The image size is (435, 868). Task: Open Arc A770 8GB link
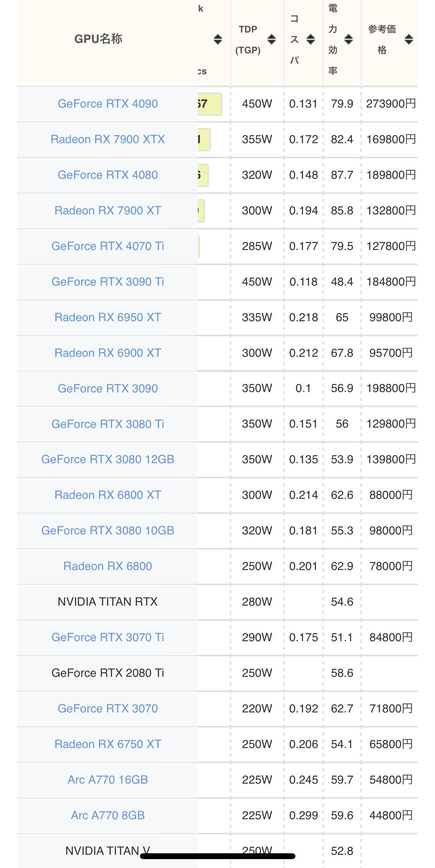(108, 815)
